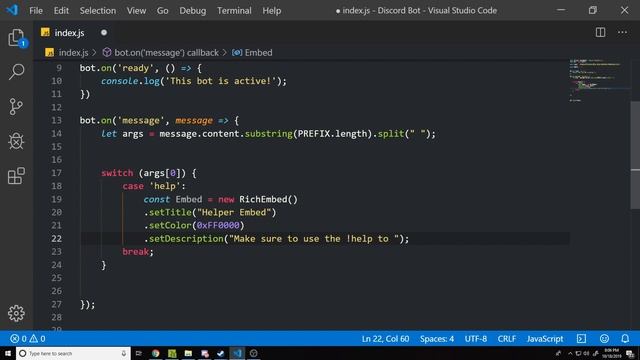Open the Debug menu

pyautogui.click(x=193, y=11)
